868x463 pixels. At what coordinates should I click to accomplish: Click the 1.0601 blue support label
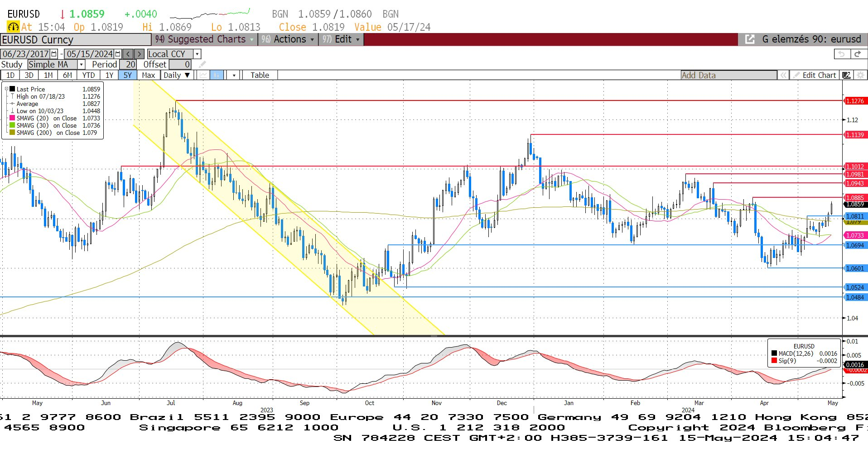pos(855,268)
